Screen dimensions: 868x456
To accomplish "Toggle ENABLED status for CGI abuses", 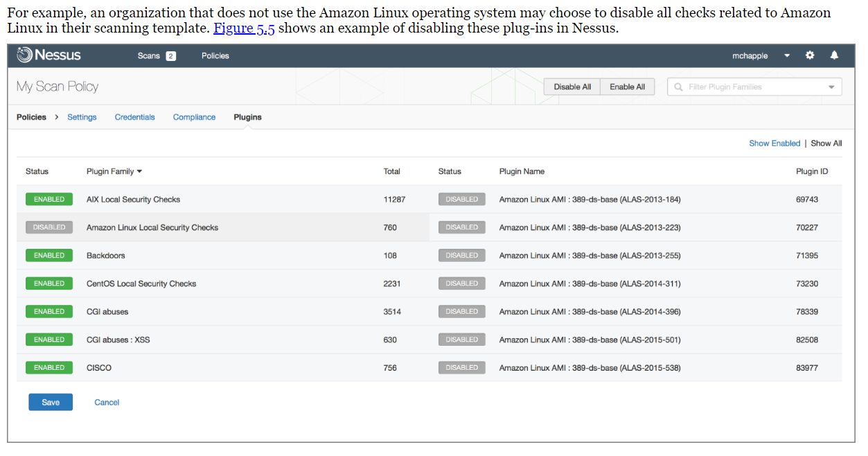I will pyautogui.click(x=49, y=312).
